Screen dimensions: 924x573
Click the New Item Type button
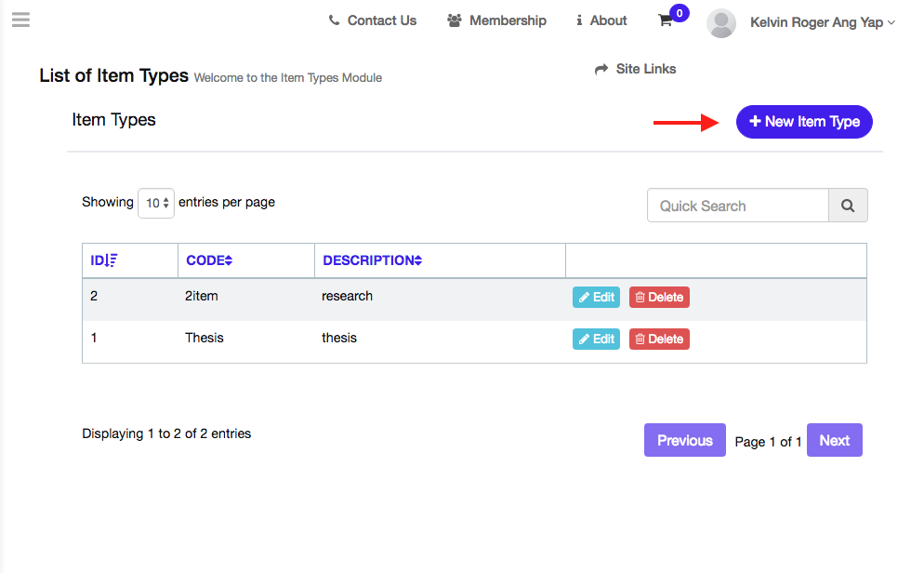click(x=804, y=122)
